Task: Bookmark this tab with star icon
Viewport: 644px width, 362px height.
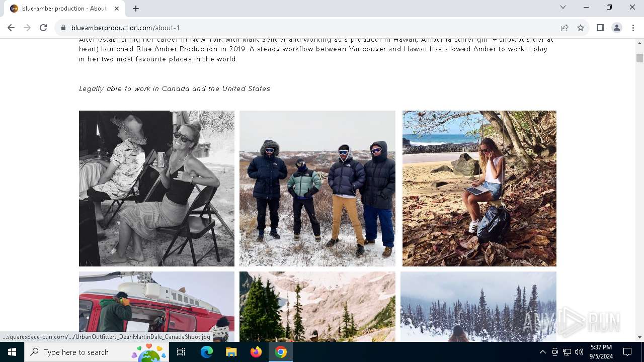Action: (x=581, y=28)
